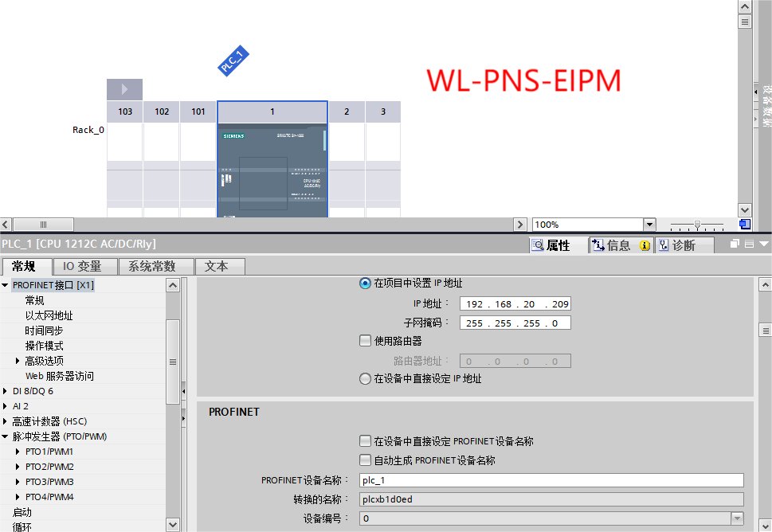Select 时间同步 in navigation tree
The width and height of the screenshot is (772, 532).
[45, 331]
